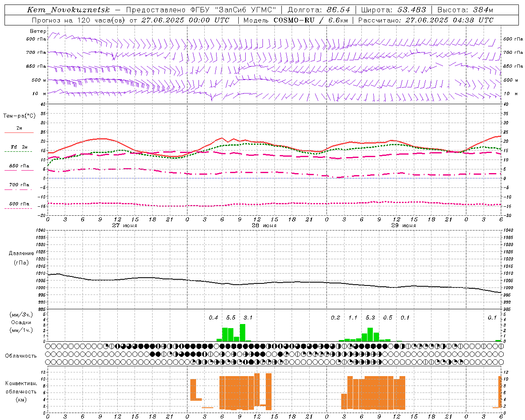Click the '29 июня' date label

(x=404, y=226)
